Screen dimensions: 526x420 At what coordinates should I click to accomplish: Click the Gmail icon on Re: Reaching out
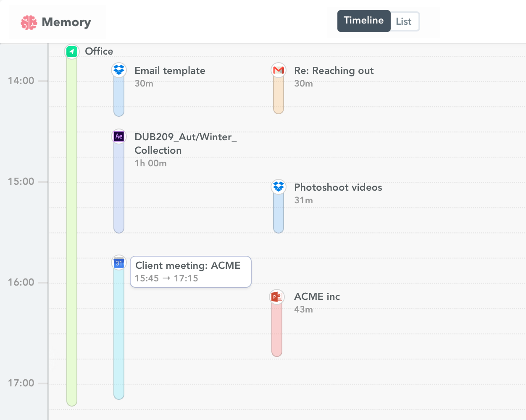(x=278, y=70)
